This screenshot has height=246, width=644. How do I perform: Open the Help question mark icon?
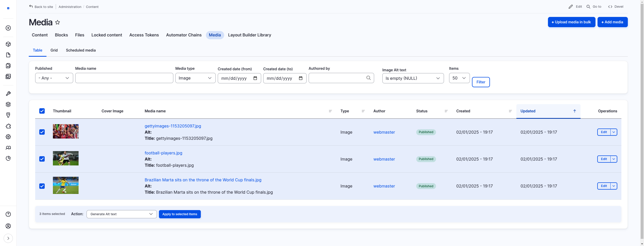click(8, 214)
